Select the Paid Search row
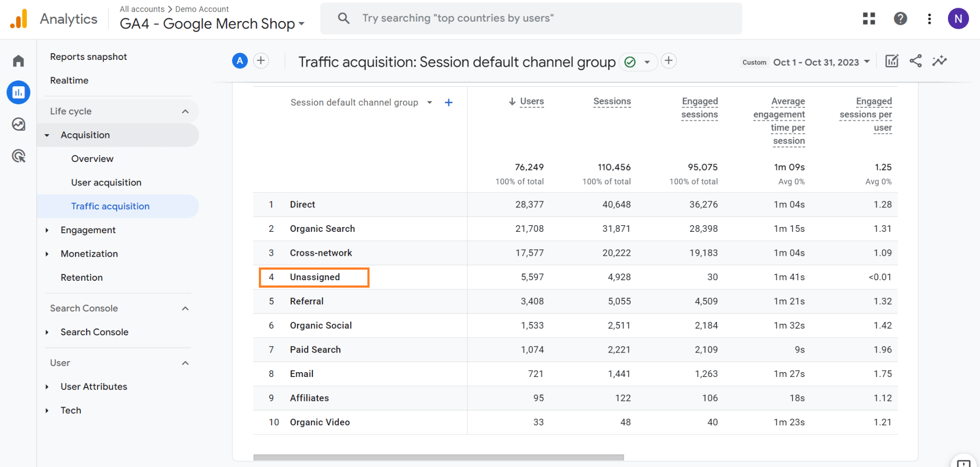980x467 pixels. pyautogui.click(x=575, y=350)
